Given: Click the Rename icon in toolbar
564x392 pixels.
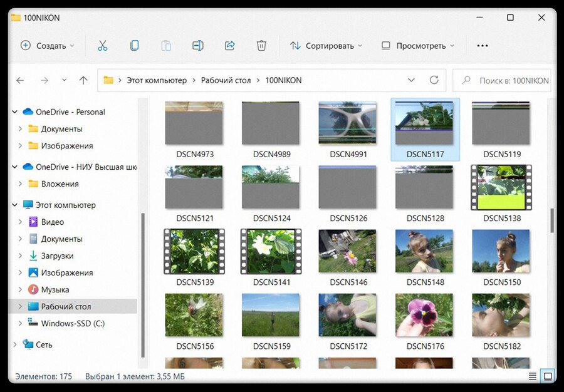Looking at the screenshot, I should click(198, 46).
